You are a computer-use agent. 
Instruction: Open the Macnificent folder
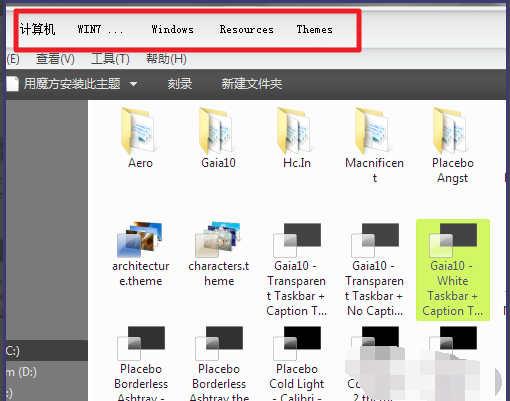pyautogui.click(x=375, y=145)
